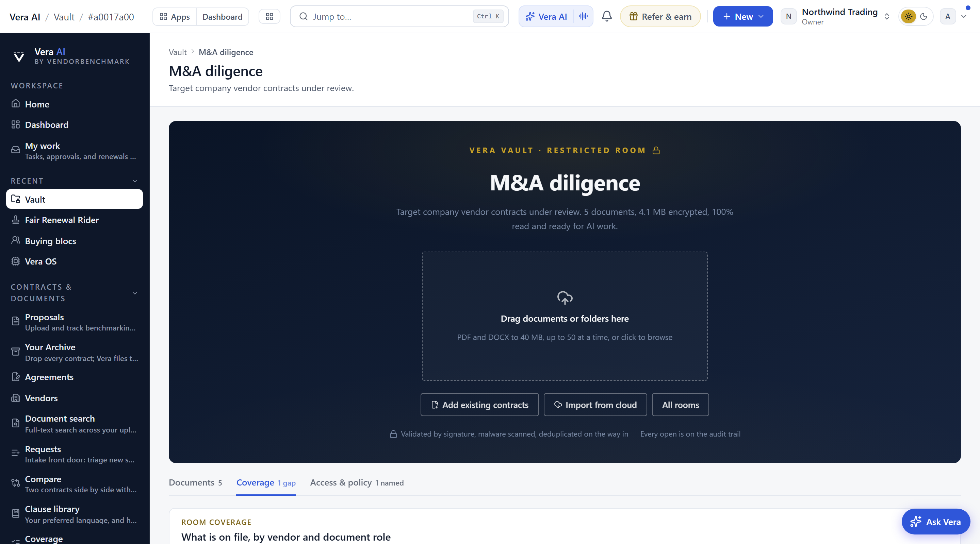Open the Access & policy tab
This screenshot has width=980, height=544.
pos(357,482)
